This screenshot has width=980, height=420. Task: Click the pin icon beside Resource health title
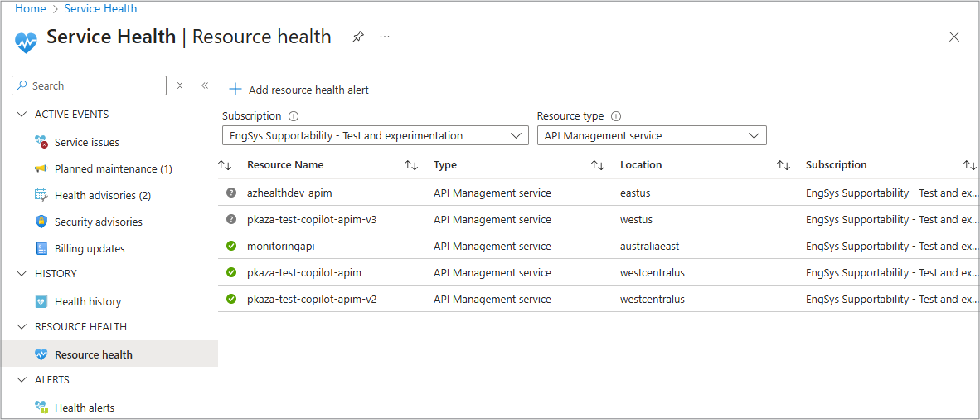(358, 37)
